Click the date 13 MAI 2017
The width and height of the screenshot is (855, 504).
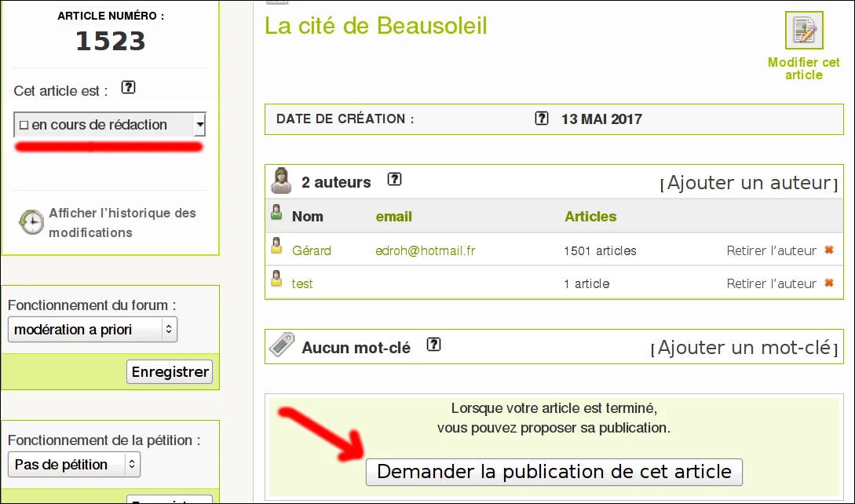602,119
